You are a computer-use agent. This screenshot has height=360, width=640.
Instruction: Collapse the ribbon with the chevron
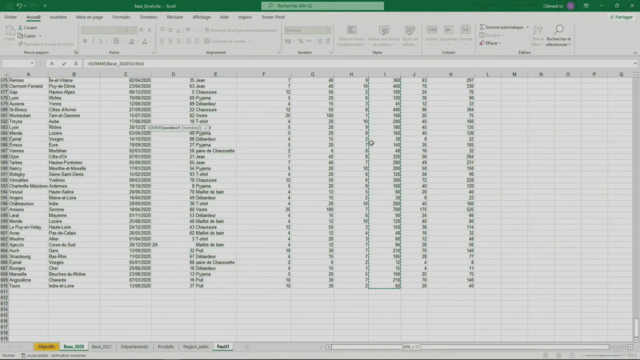point(635,53)
